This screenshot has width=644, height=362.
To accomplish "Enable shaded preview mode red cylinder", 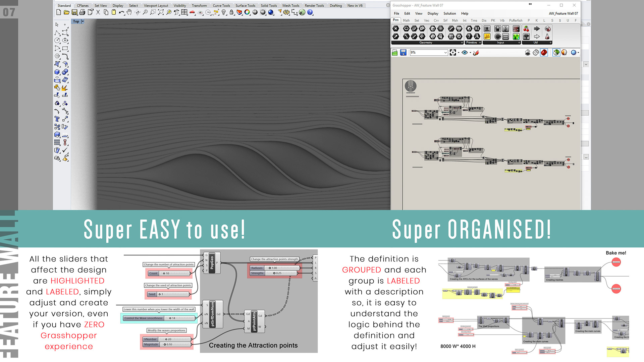I will click(544, 53).
